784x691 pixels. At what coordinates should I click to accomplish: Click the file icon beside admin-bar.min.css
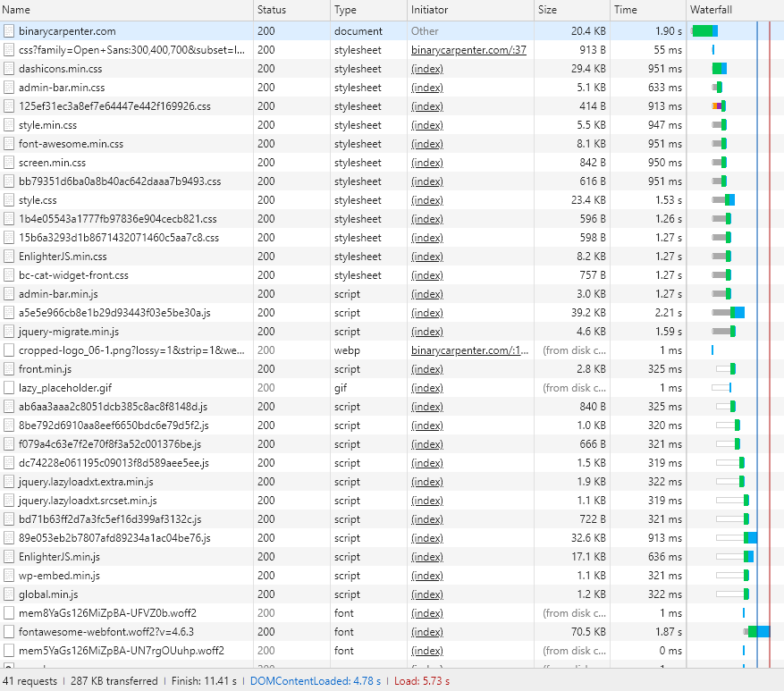point(9,88)
